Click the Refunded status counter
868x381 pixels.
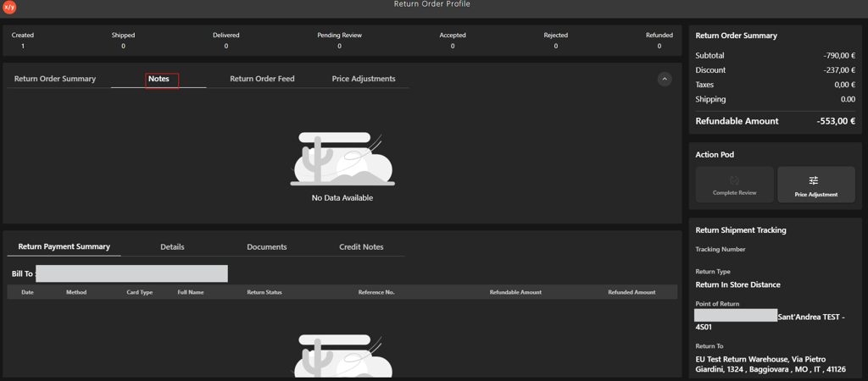[659, 41]
